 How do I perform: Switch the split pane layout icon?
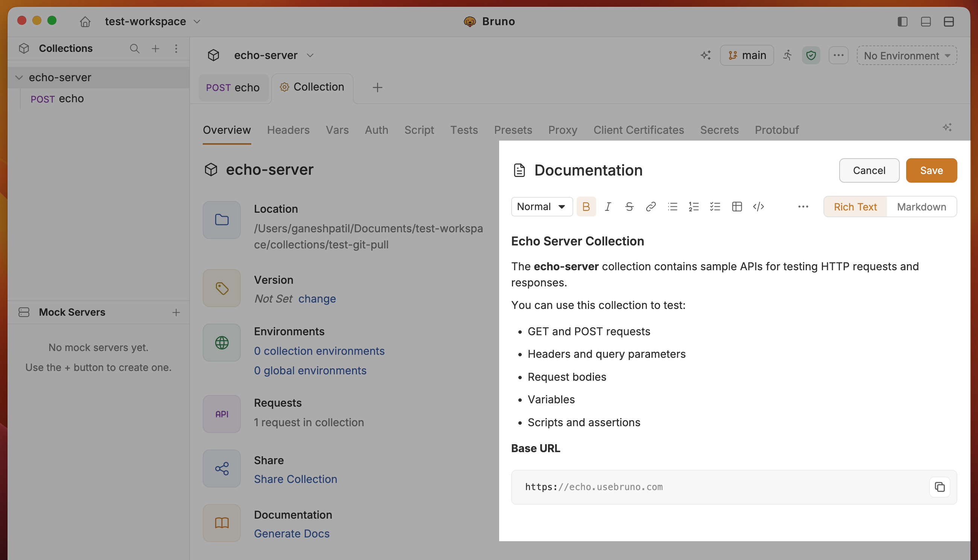pos(949,21)
